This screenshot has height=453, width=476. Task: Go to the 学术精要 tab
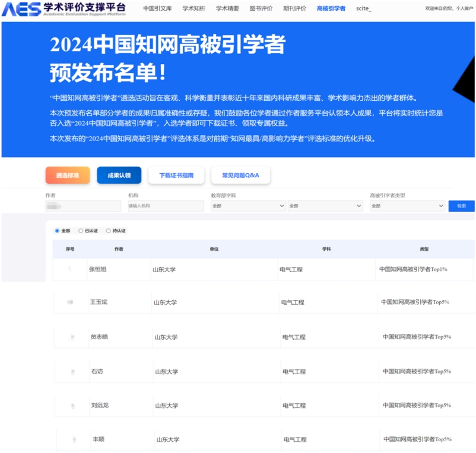[227, 9]
